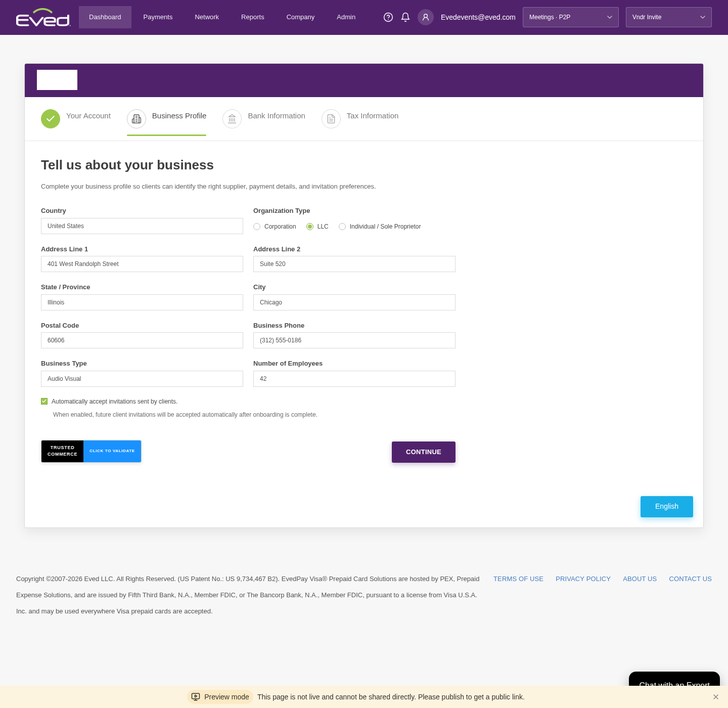Click the 'Tell us about your business' heading
Viewport: 728px width, 708px height.
coord(127,165)
